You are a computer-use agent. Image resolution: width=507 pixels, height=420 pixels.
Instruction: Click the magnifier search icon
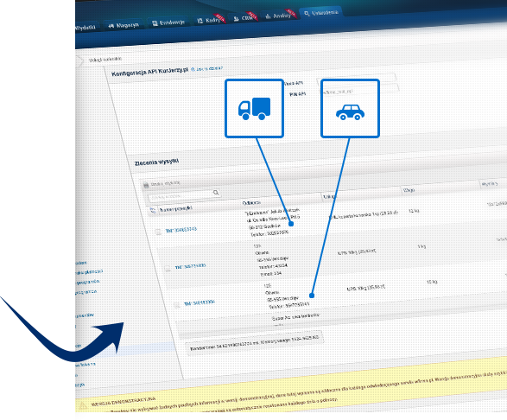216,193
